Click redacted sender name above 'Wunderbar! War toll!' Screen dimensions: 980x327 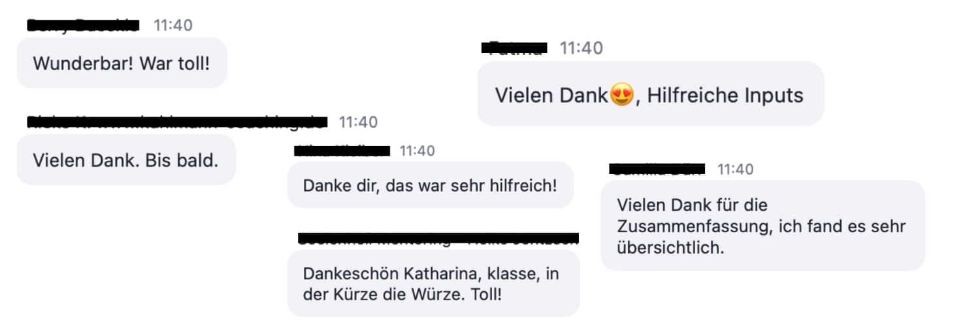(83, 26)
